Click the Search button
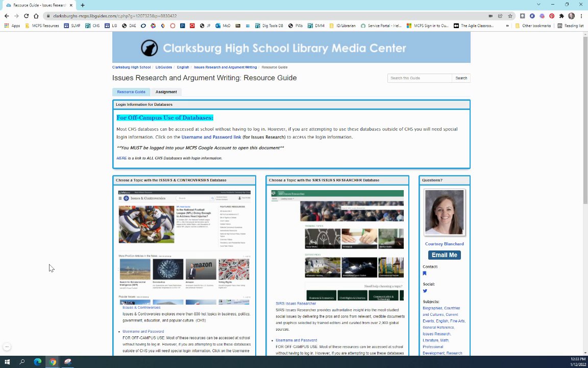 click(x=461, y=78)
